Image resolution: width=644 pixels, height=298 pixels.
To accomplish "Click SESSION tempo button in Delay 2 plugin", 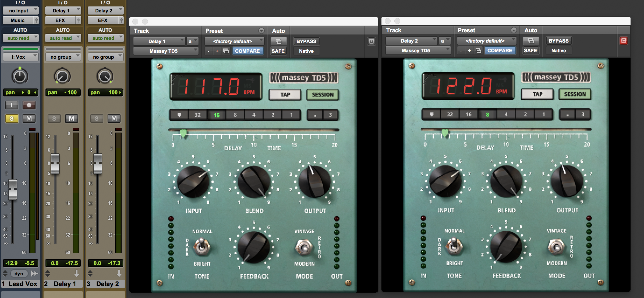I will pos(575,94).
